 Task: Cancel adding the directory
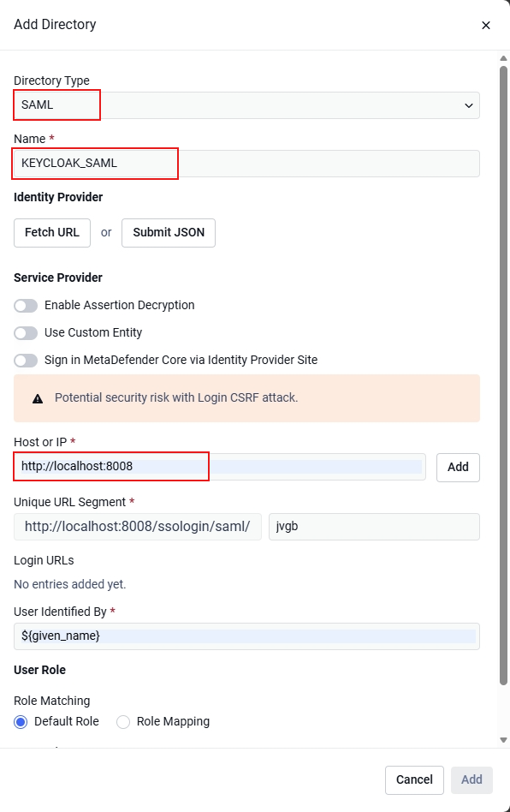click(414, 780)
